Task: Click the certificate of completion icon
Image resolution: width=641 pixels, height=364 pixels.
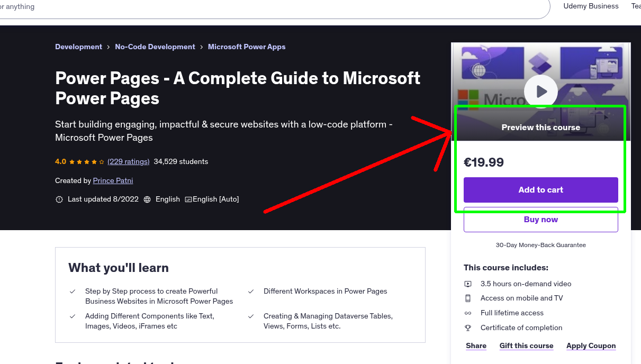Action: [468, 327]
